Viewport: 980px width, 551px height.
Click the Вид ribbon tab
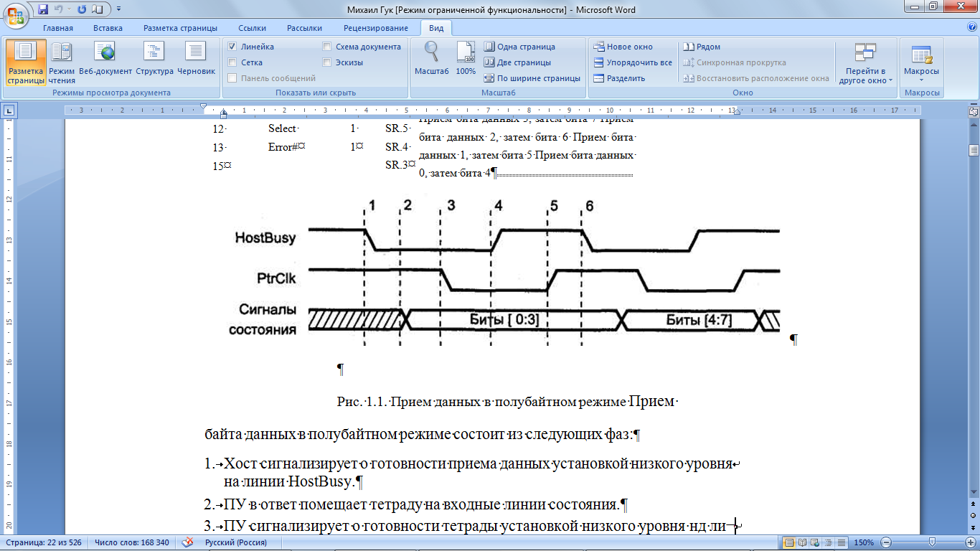436,28
